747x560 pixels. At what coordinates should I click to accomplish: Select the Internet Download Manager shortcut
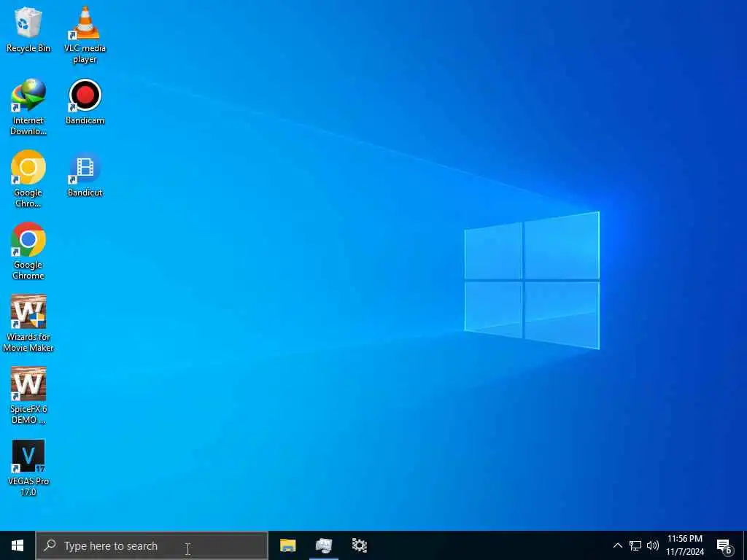[x=28, y=107]
